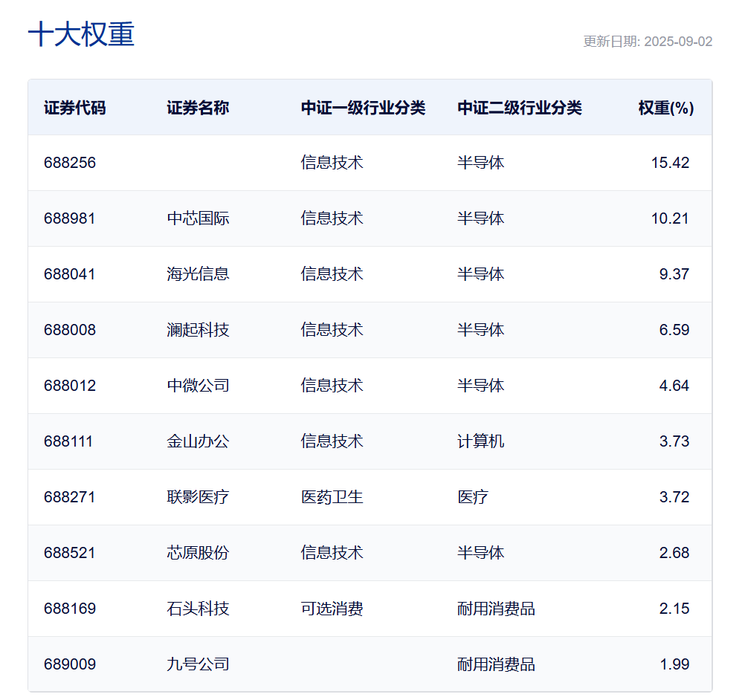This screenshot has height=700, width=745.
Task: Click security code 688169
Action: click(x=70, y=609)
